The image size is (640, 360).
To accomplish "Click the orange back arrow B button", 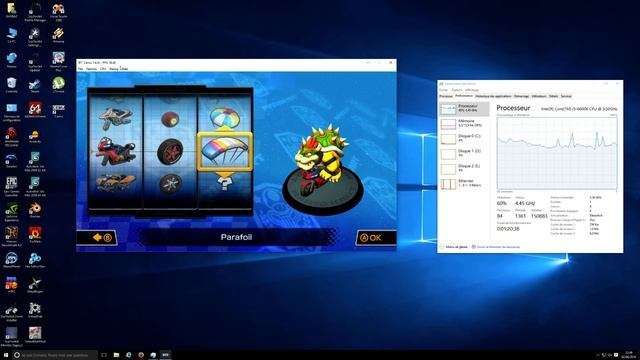I will [97, 237].
